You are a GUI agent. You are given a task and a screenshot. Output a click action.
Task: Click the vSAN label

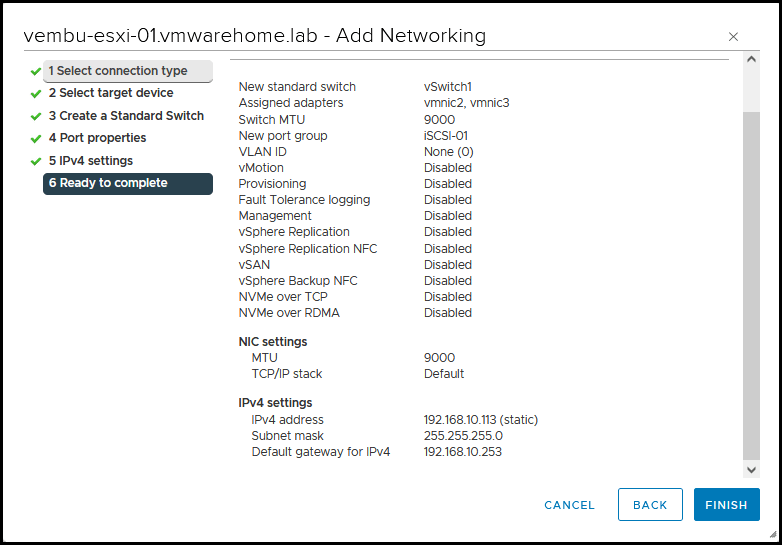(x=254, y=264)
